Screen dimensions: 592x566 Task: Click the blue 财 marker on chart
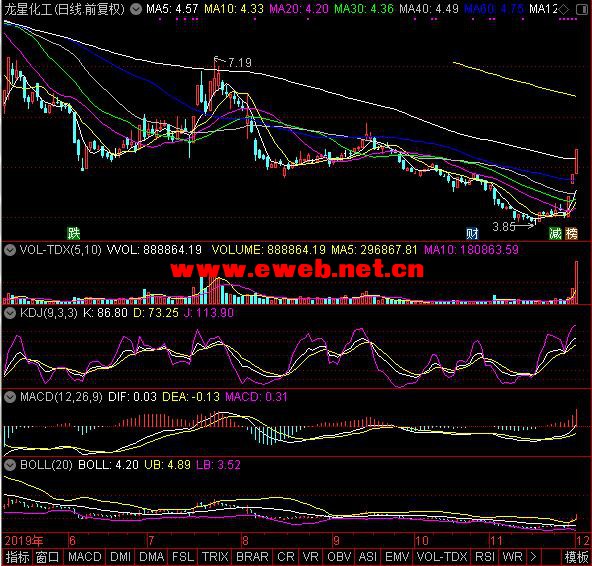click(x=472, y=234)
